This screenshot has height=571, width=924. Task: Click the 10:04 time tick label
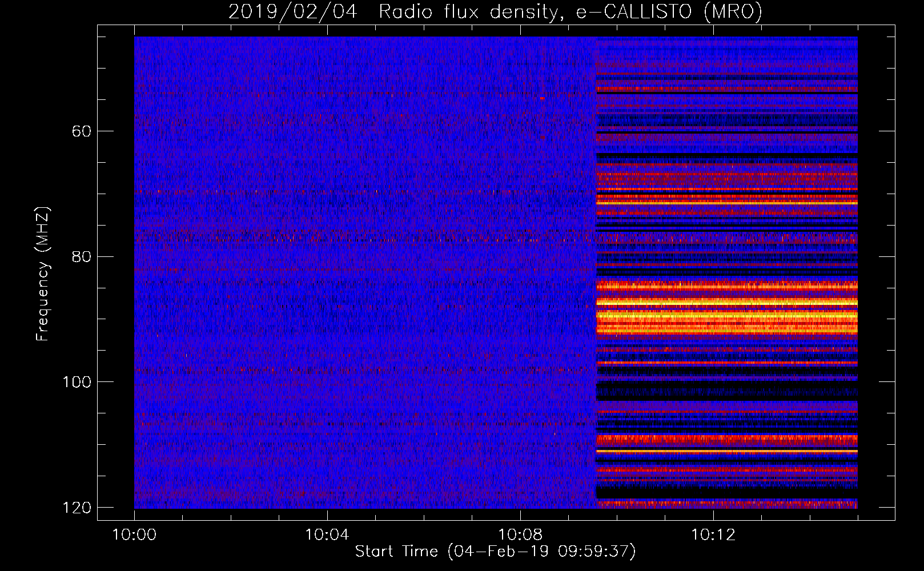pyautogui.click(x=327, y=535)
